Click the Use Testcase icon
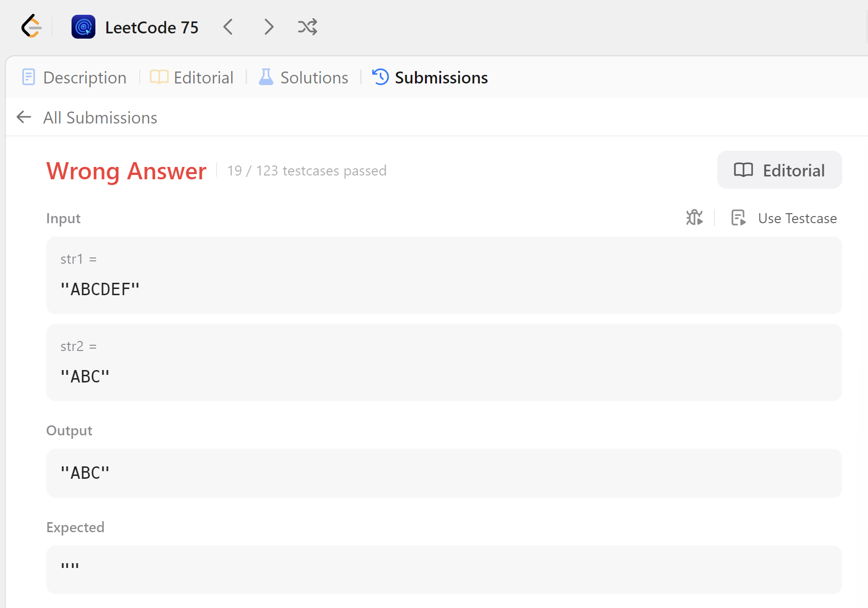 [x=738, y=217]
